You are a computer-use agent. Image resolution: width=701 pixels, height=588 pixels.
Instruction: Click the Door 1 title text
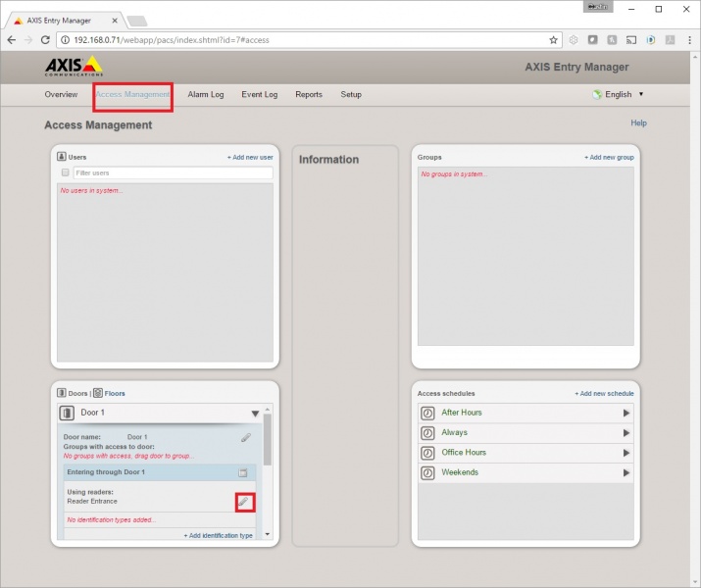click(x=92, y=413)
